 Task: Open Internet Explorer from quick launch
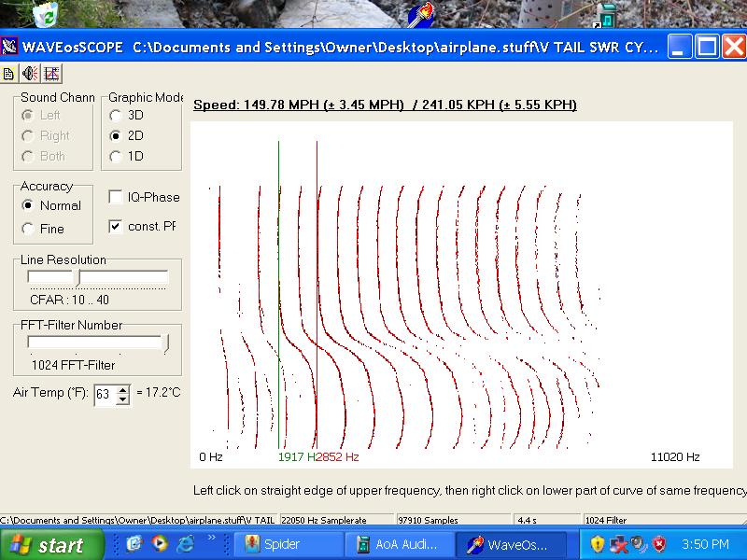pyautogui.click(x=185, y=543)
